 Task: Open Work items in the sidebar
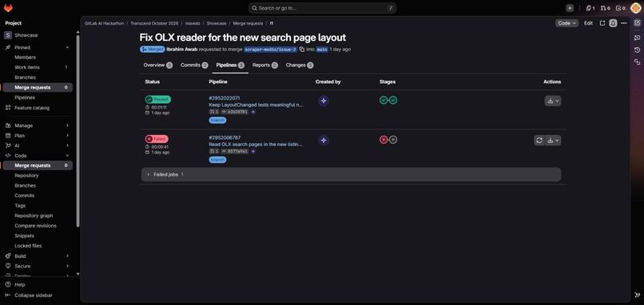point(38,67)
